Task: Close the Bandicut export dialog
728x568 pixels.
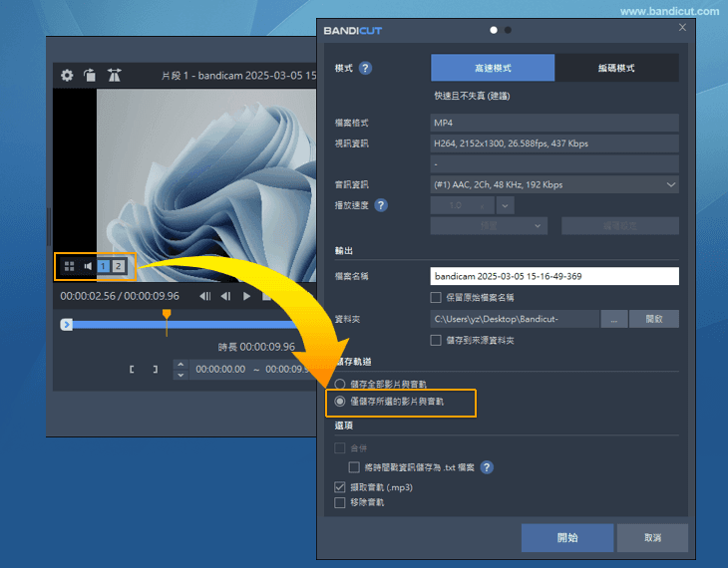Action: tap(682, 27)
